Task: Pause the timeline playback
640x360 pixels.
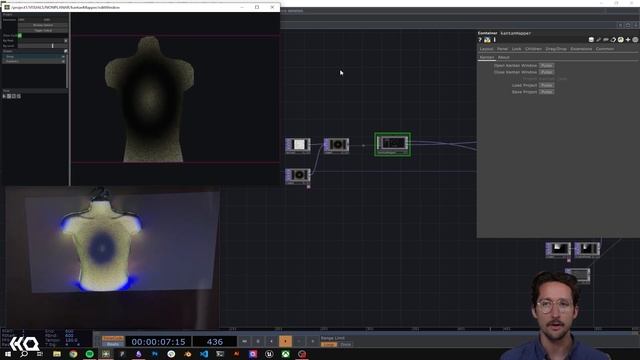Action: pyautogui.click(x=258, y=341)
